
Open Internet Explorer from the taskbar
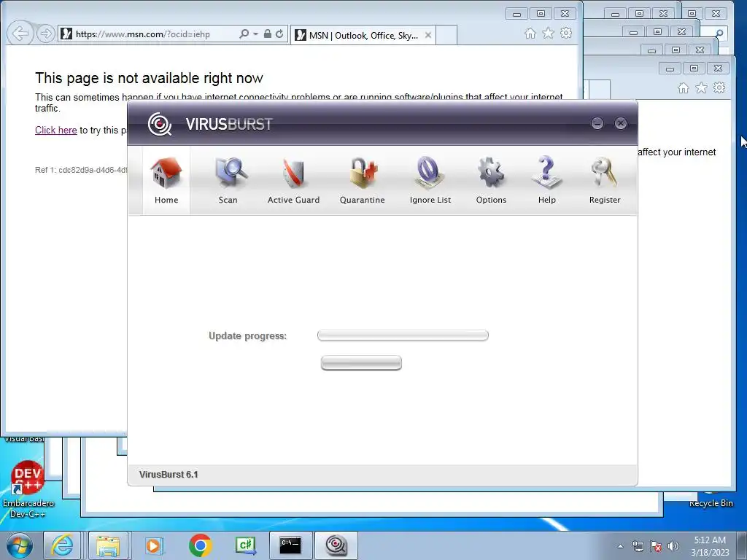(63, 545)
